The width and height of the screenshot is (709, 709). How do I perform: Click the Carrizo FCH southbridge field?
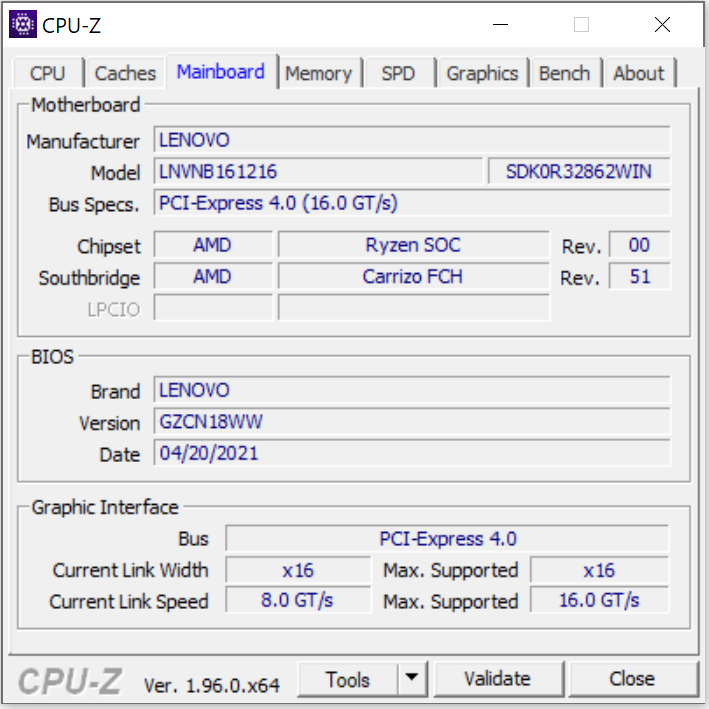(x=413, y=276)
